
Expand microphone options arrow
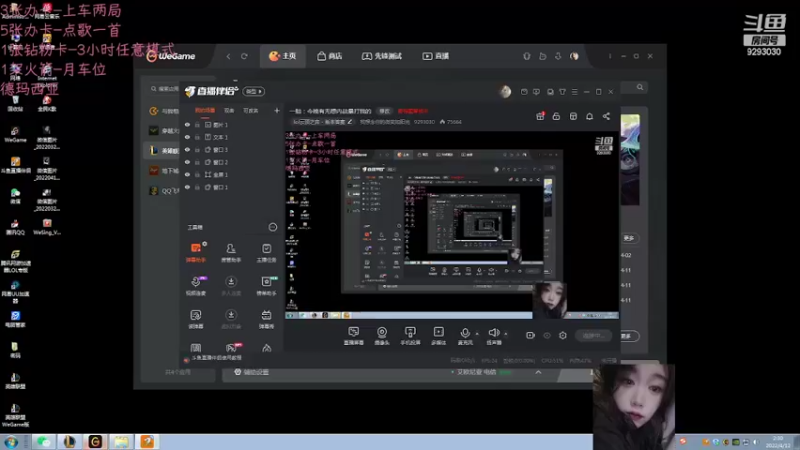click(477, 334)
